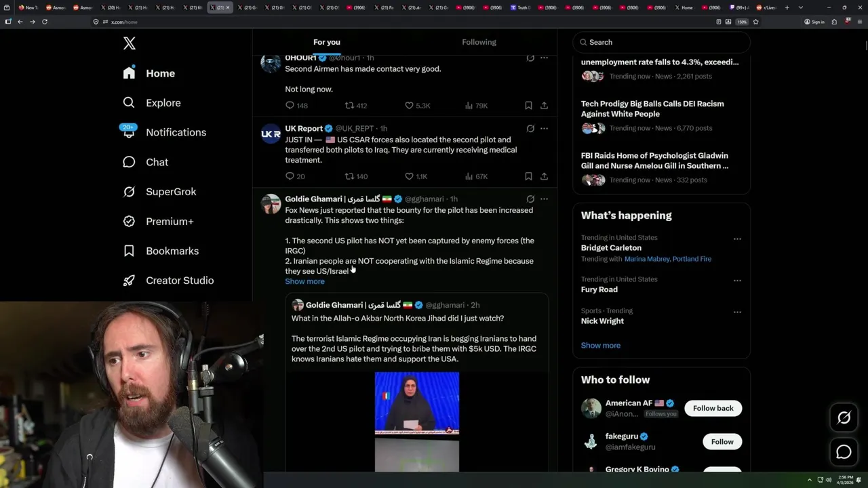Open Explore from the sidebar
The image size is (868, 488).
point(152,103)
